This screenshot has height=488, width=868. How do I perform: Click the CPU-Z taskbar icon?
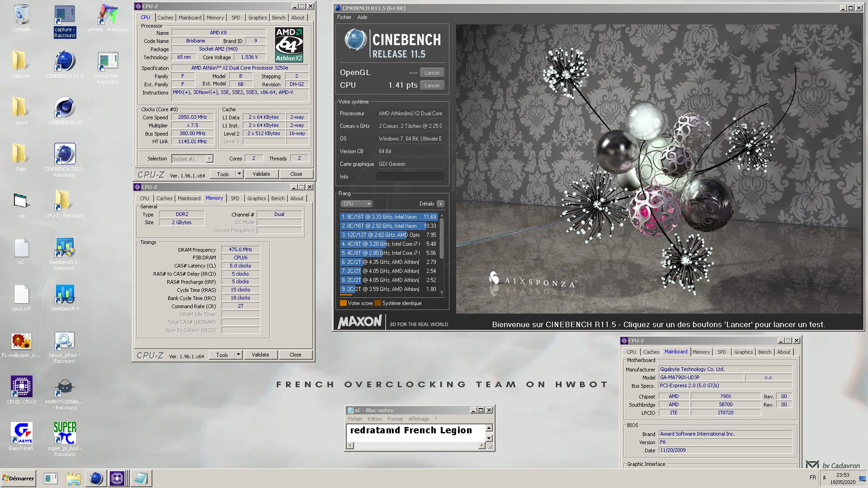click(117, 478)
